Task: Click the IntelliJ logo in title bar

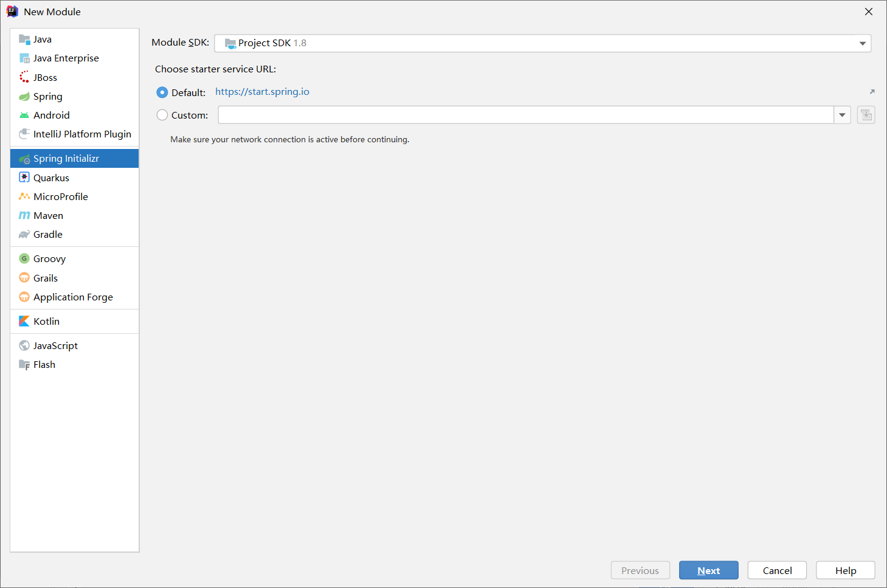Action: 12,12
